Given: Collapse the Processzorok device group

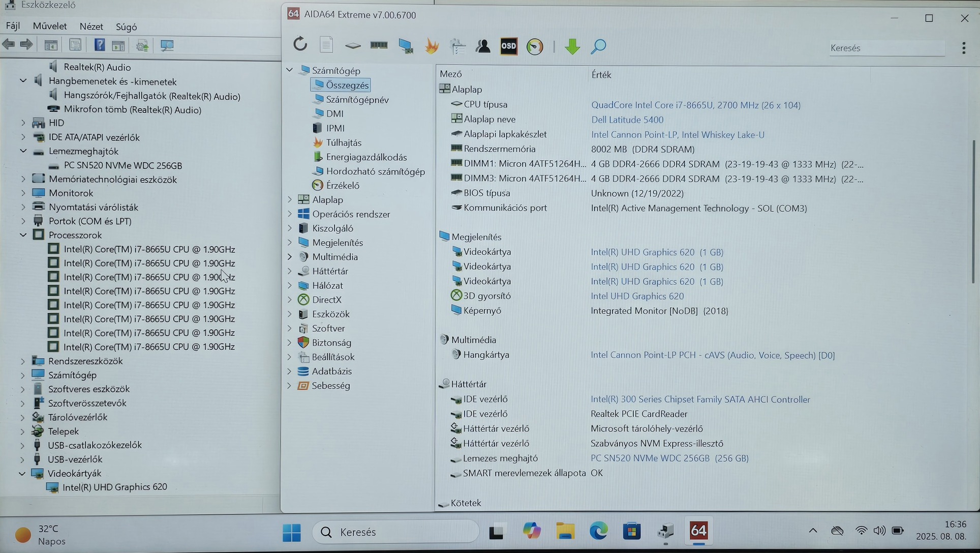Looking at the screenshot, I should coord(23,235).
